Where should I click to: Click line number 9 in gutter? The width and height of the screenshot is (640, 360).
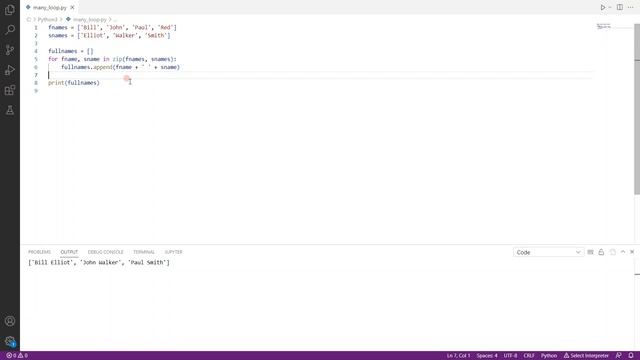click(x=36, y=91)
